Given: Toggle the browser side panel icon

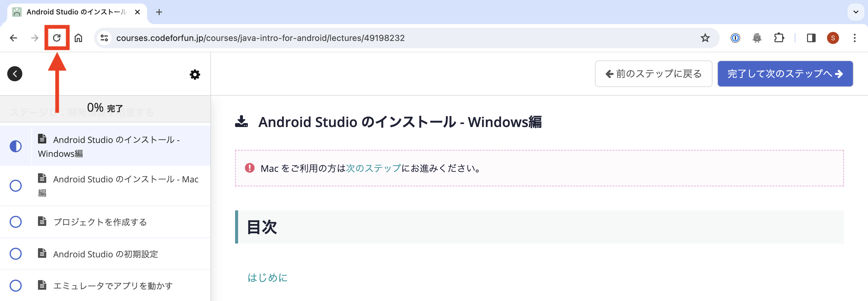Looking at the screenshot, I should [x=811, y=38].
